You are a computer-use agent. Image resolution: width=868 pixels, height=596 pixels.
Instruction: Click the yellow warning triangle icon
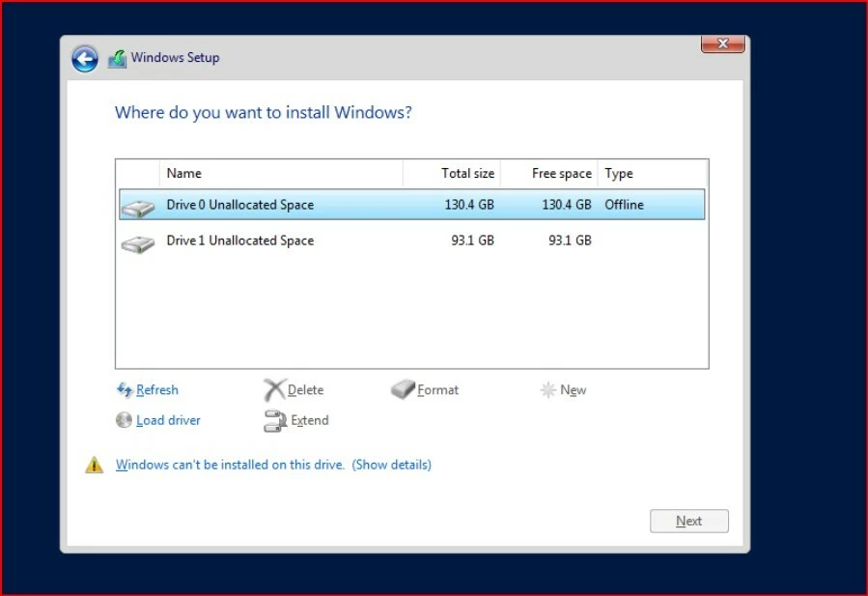pyautogui.click(x=94, y=465)
